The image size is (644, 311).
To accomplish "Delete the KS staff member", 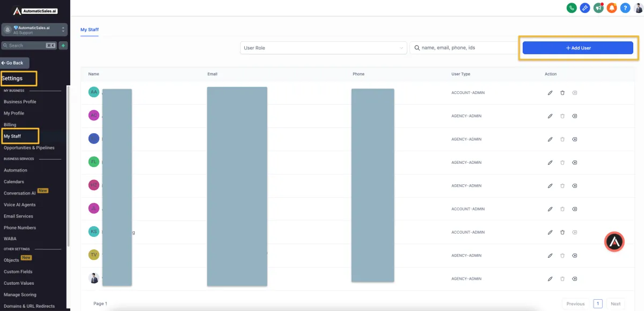I will 562,232.
